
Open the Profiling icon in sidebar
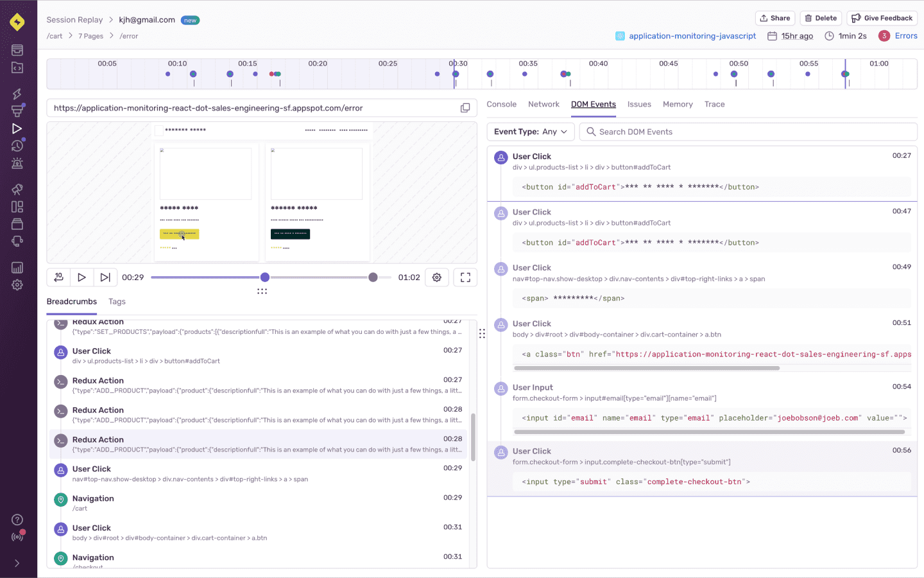coord(17,111)
